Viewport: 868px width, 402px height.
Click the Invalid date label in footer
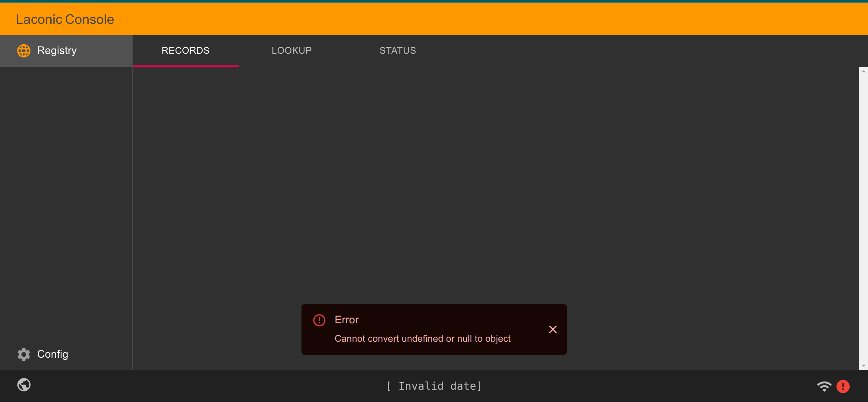point(434,387)
